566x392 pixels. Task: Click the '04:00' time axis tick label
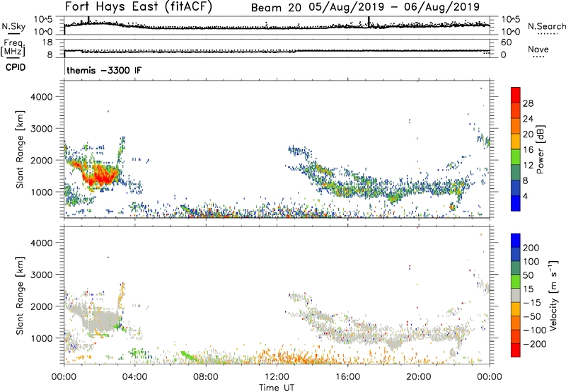click(x=135, y=377)
